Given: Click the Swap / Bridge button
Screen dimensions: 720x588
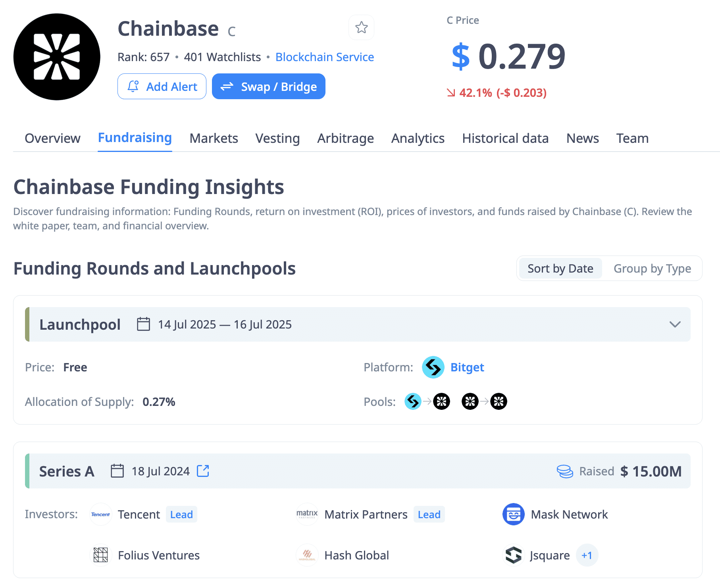Looking at the screenshot, I should point(269,86).
